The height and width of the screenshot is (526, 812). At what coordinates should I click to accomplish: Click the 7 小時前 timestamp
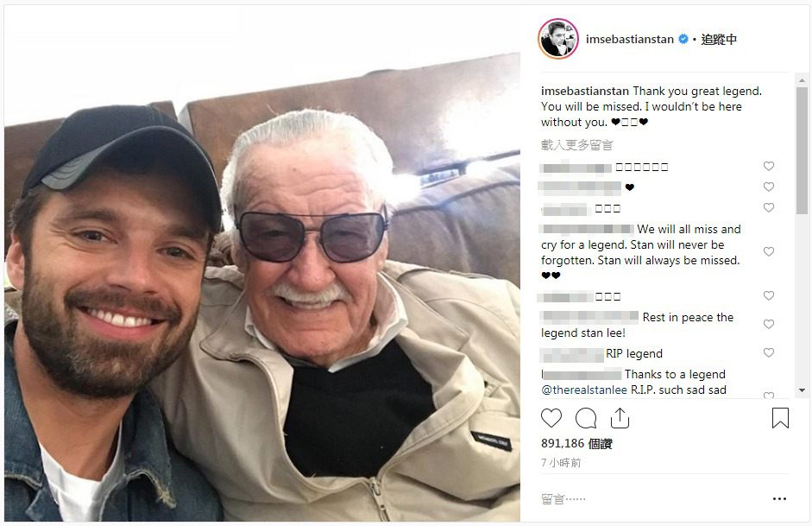[561, 463]
